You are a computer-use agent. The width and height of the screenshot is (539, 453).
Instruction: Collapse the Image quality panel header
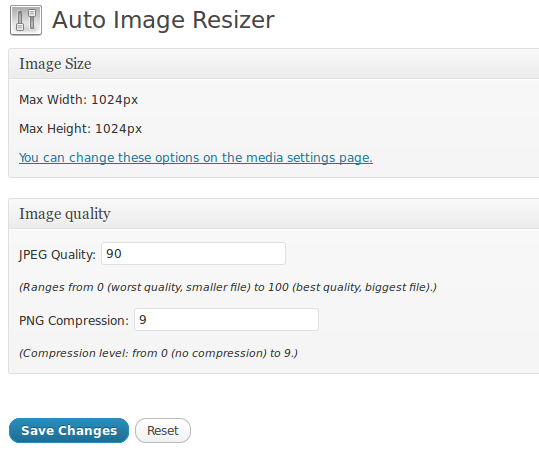[274, 214]
